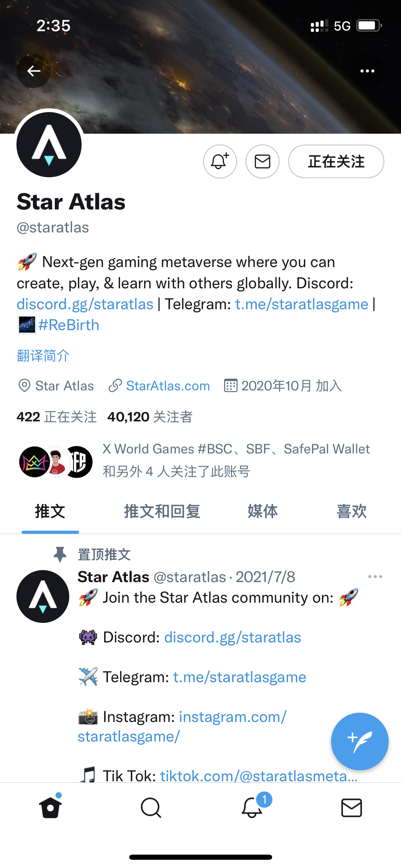Open the discord.gg/staratlas link in bio

85,304
